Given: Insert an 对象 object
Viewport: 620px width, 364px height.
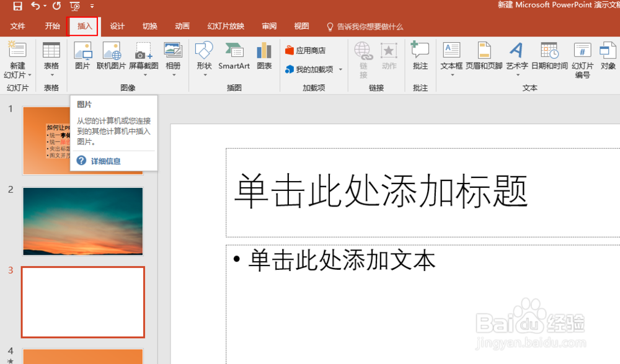Looking at the screenshot, I should (x=608, y=55).
